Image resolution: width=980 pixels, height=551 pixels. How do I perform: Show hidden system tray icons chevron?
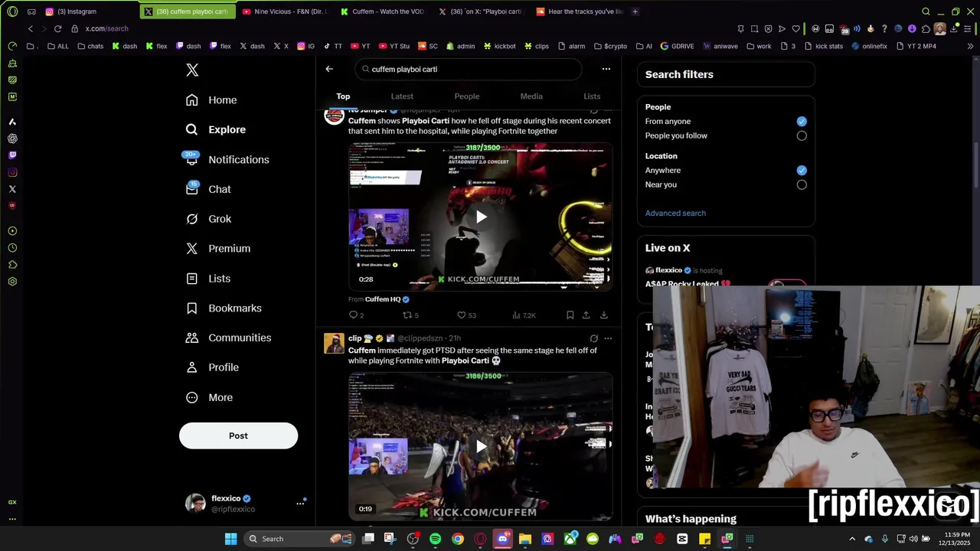pos(852,539)
